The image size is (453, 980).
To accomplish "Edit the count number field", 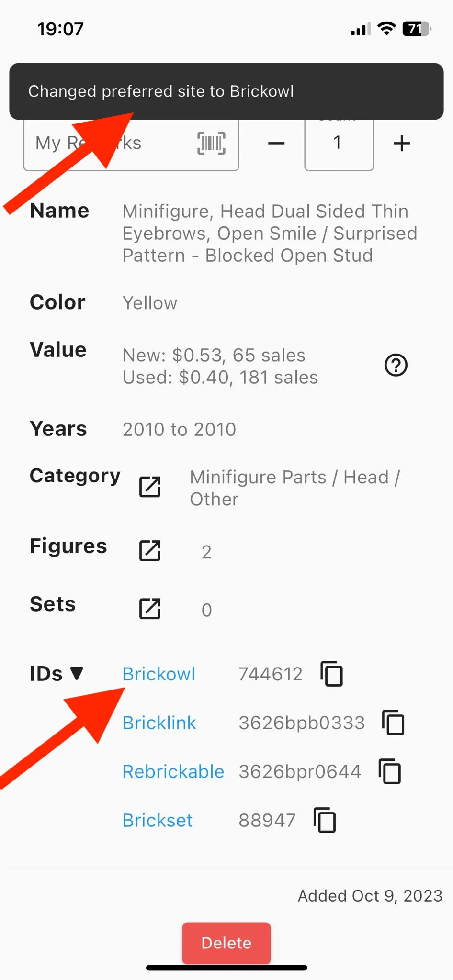I will pos(339,144).
